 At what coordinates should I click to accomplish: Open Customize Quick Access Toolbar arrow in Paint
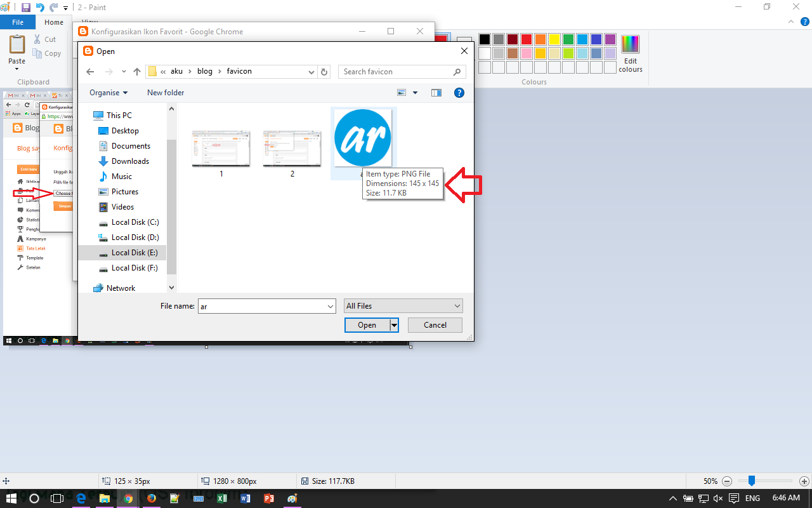point(65,8)
